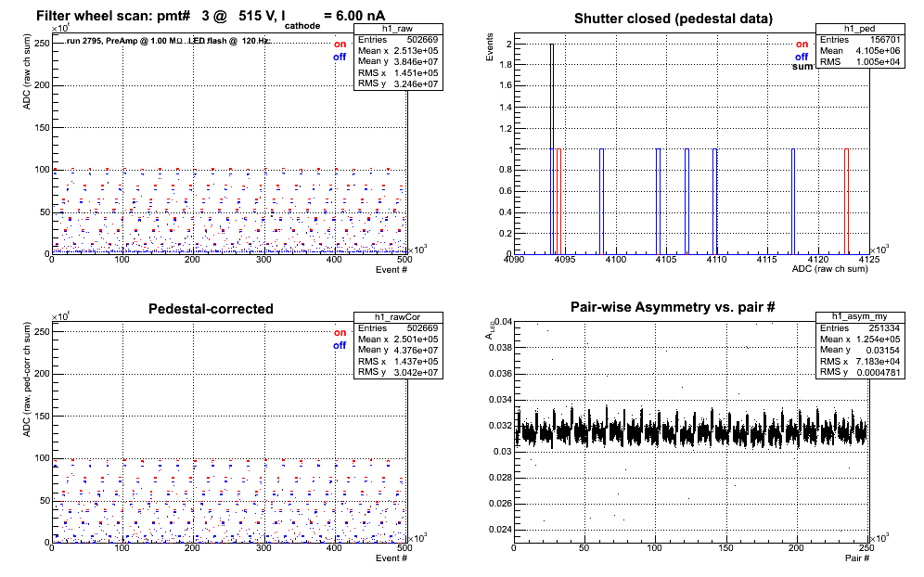Click the blue histogram bar near 4118
924x577 pixels.
[x=793, y=201]
